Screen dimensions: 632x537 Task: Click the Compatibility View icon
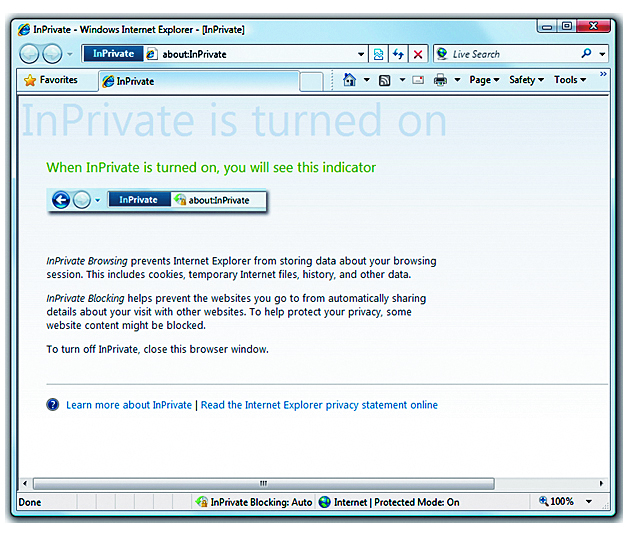tap(378, 54)
